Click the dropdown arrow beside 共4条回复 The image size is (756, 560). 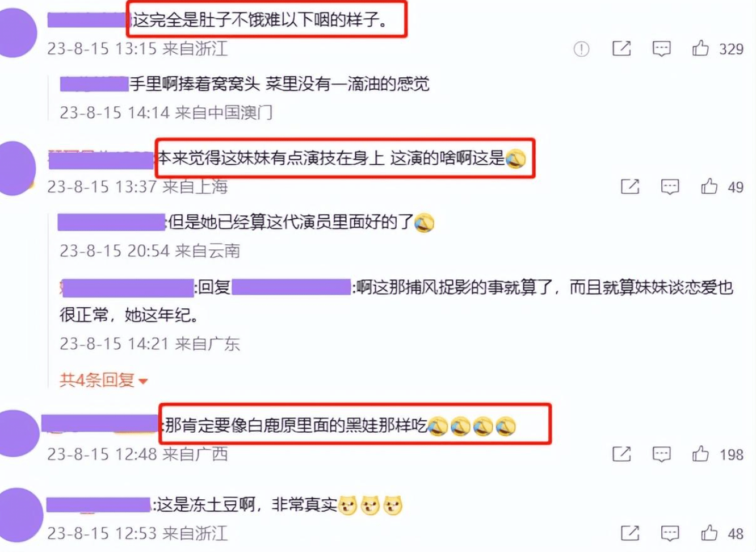143,381
